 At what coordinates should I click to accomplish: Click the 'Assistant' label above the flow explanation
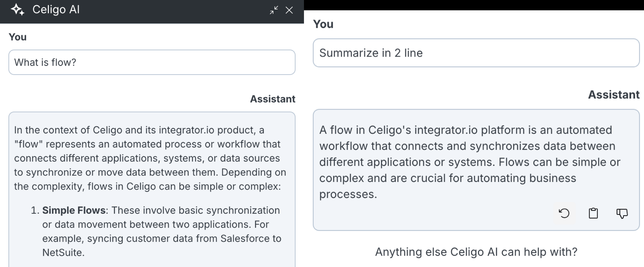click(x=272, y=99)
